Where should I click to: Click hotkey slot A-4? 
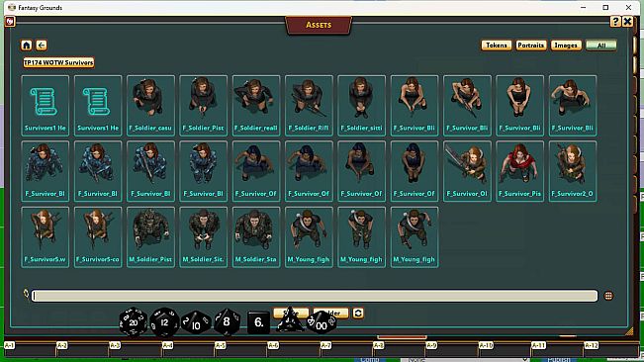[188, 349]
